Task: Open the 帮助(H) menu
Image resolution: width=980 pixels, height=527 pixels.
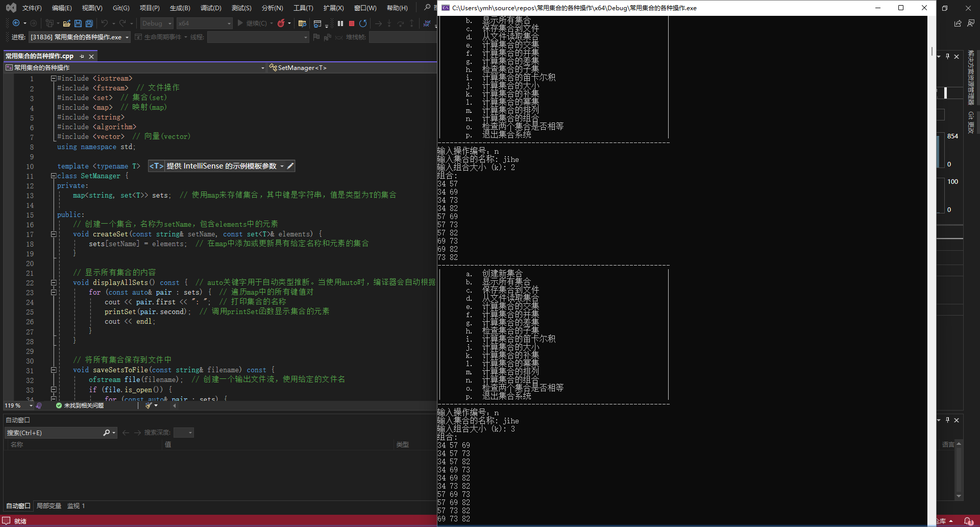Action: click(397, 8)
